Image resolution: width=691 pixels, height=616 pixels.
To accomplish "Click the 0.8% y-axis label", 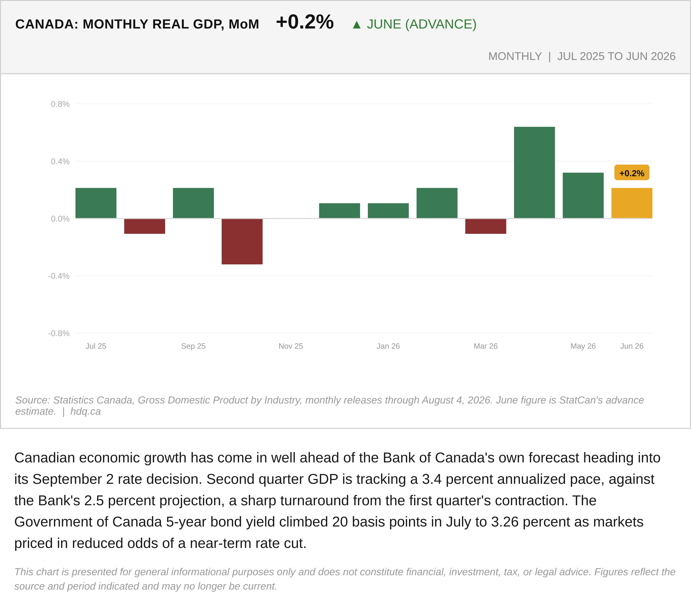I will click(x=60, y=104).
